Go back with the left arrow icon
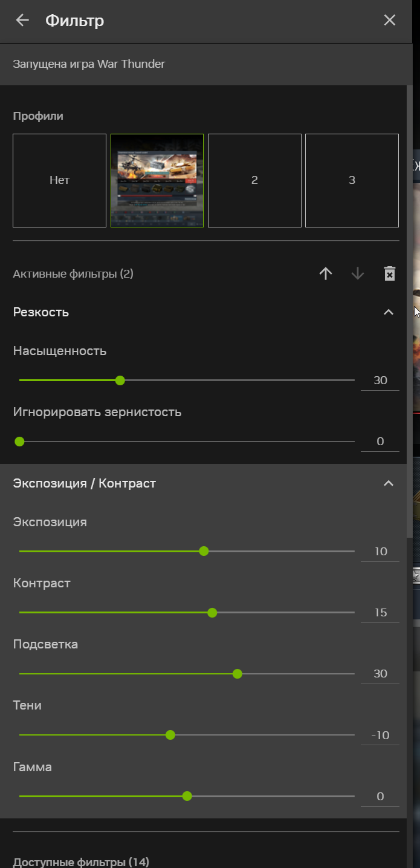Image resolution: width=420 pixels, height=868 pixels. (22, 21)
